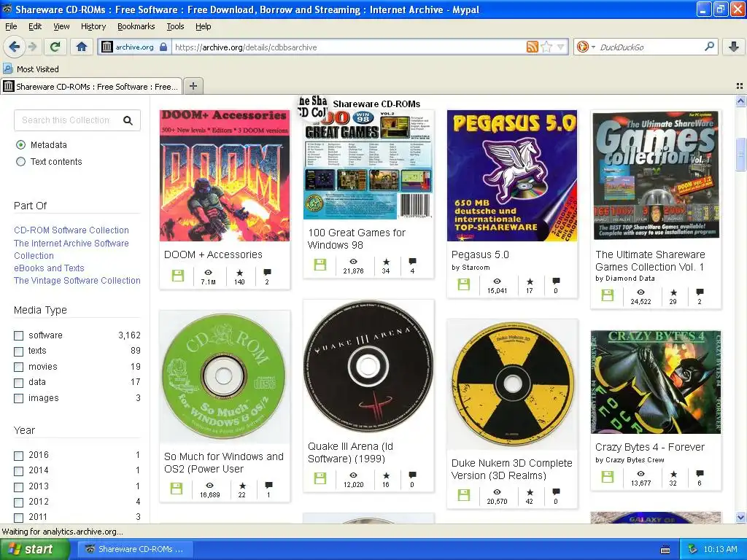Click the views eye icon under 100 Great Games

pos(354,262)
